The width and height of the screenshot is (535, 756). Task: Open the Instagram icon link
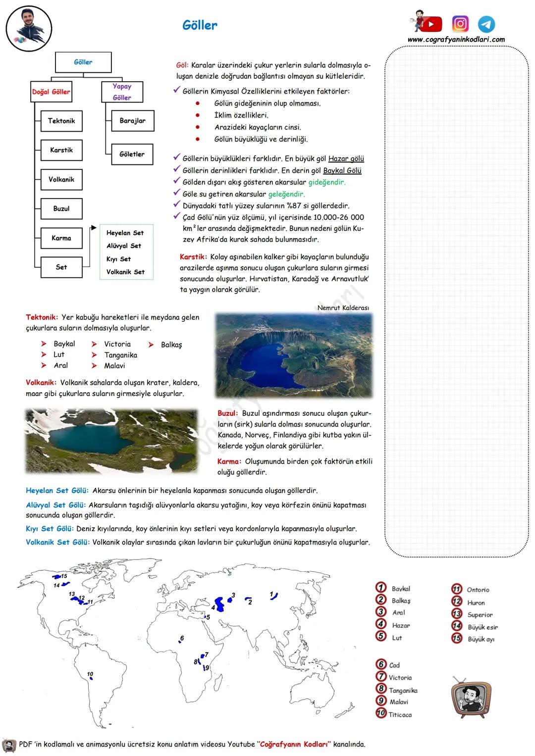pos(460,23)
